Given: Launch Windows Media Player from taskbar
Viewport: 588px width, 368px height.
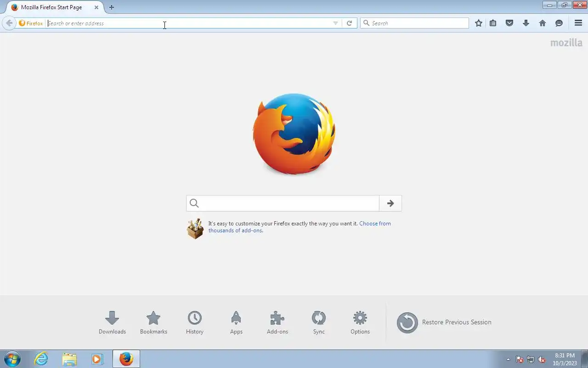Looking at the screenshot, I should [97, 359].
